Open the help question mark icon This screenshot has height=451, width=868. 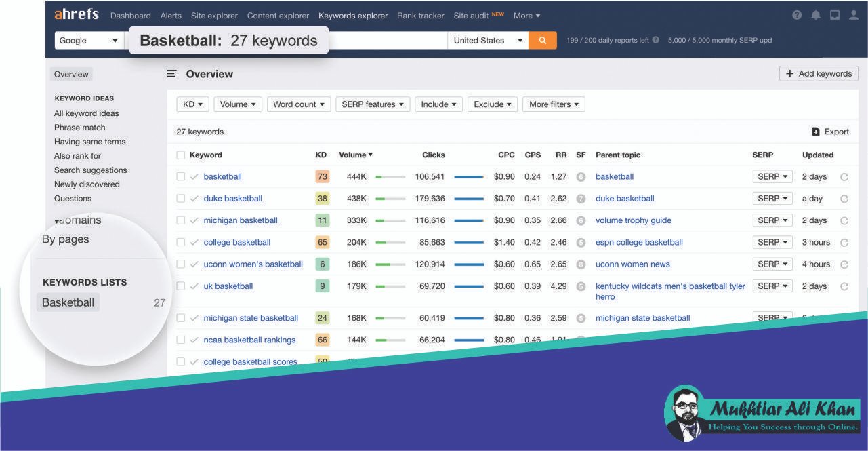[x=797, y=15]
